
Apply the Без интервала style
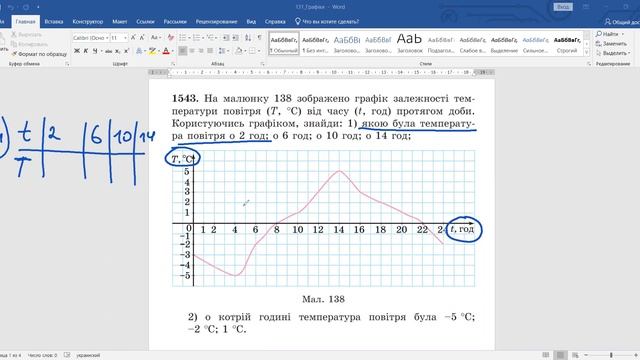coord(315,44)
